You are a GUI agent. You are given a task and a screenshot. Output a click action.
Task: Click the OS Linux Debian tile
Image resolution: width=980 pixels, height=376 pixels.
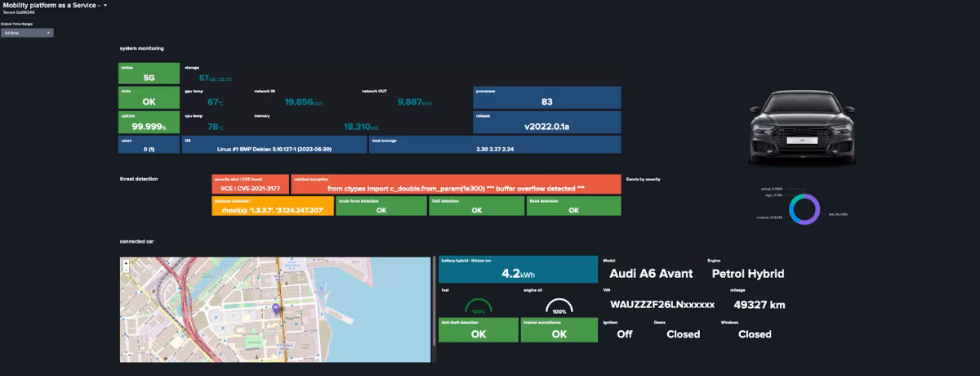coord(274,145)
